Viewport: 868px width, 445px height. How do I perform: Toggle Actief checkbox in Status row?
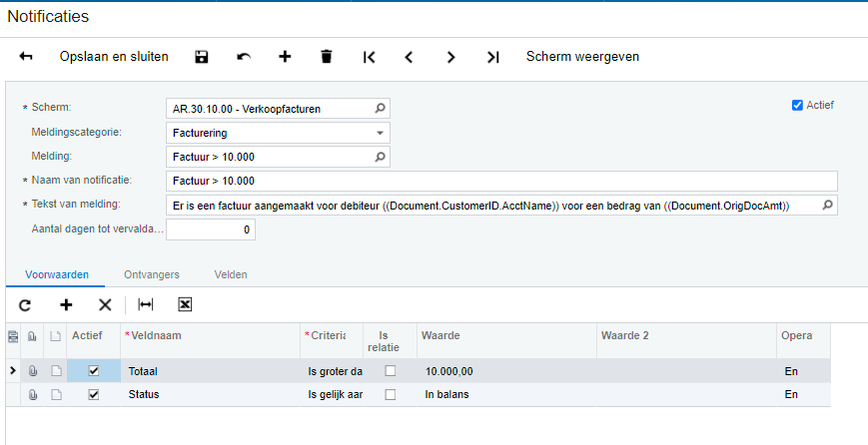tap(94, 394)
